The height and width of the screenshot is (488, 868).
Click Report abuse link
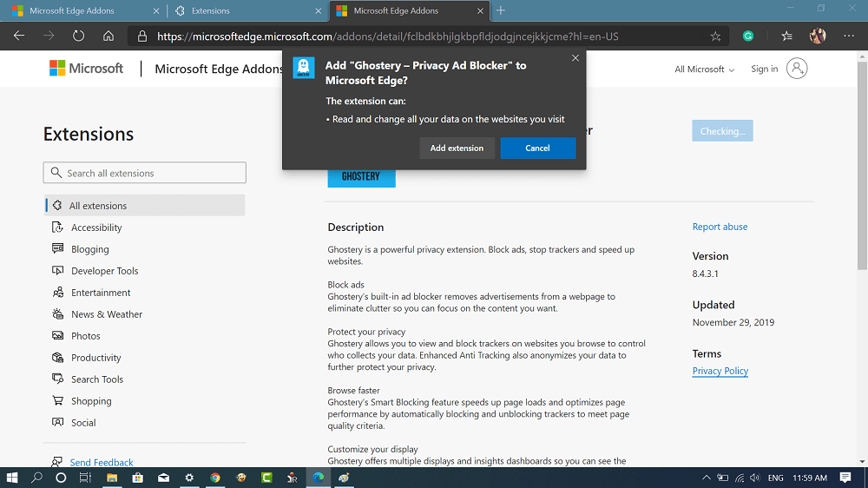coord(720,227)
